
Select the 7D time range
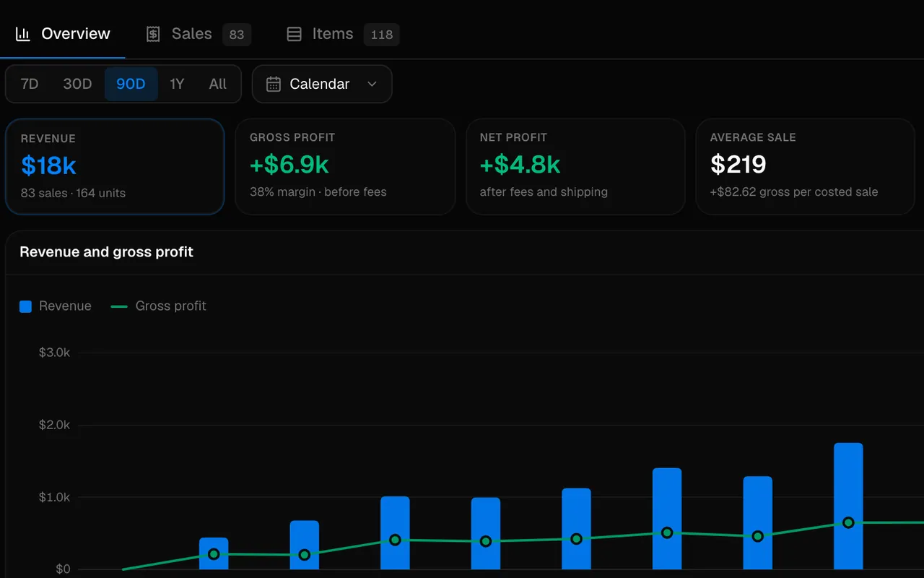(30, 84)
